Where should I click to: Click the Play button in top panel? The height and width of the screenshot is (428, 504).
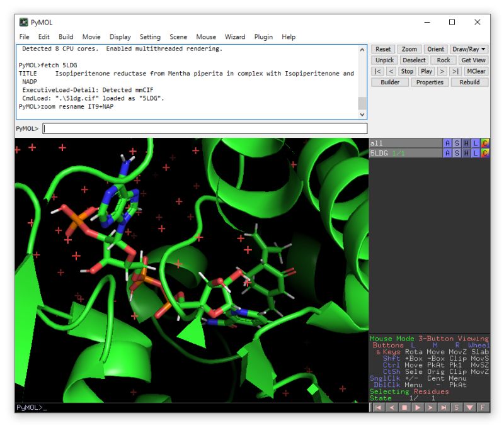pyautogui.click(x=427, y=71)
